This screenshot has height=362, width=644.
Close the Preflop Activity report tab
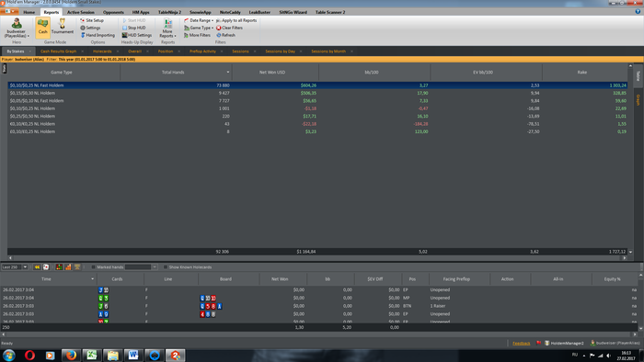(222, 51)
